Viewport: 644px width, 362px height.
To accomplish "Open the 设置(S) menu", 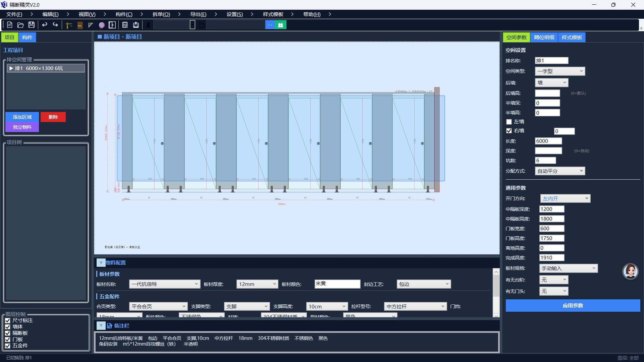I will 235,14.
